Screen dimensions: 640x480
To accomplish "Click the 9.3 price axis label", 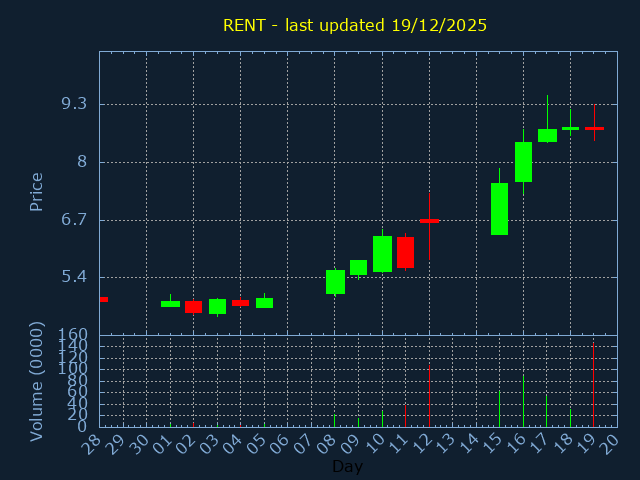I will (x=74, y=104).
